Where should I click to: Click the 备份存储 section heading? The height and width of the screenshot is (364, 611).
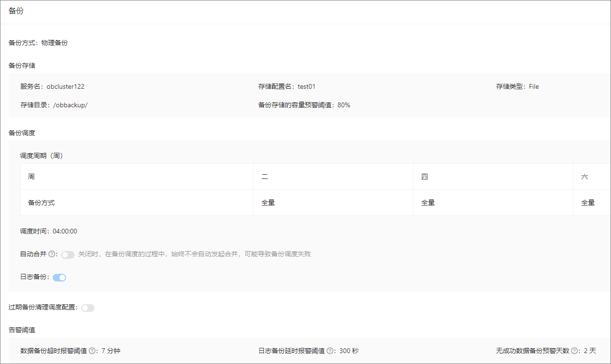pos(22,65)
